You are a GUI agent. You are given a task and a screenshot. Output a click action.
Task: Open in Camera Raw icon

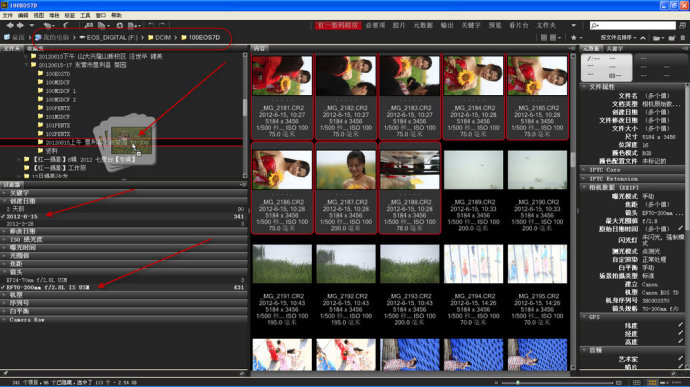pyautogui.click(x=120, y=26)
